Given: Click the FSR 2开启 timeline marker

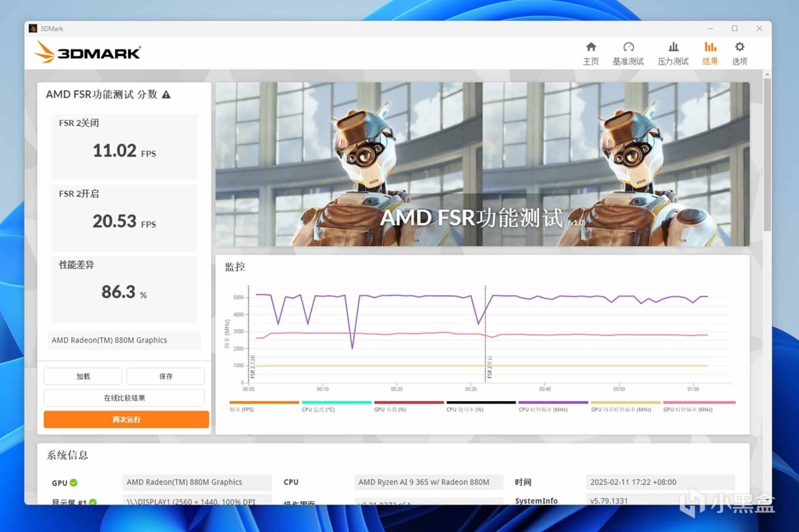Looking at the screenshot, I should 489,369.
